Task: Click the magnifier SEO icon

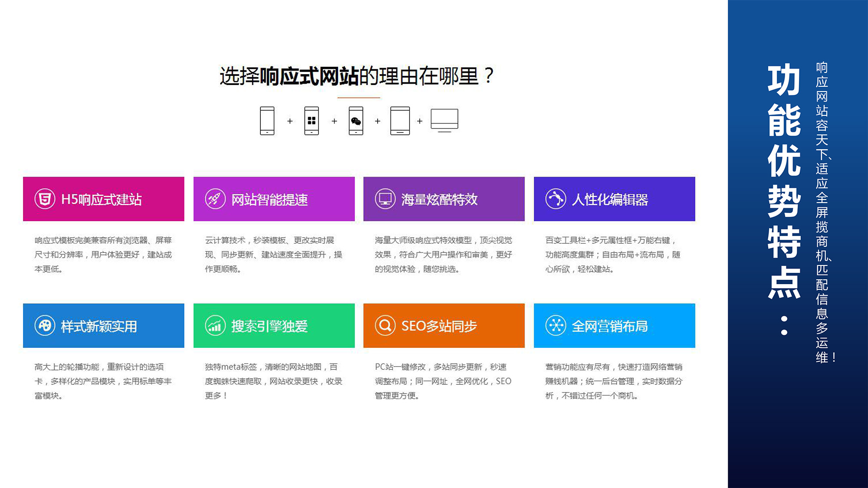Action: point(385,326)
